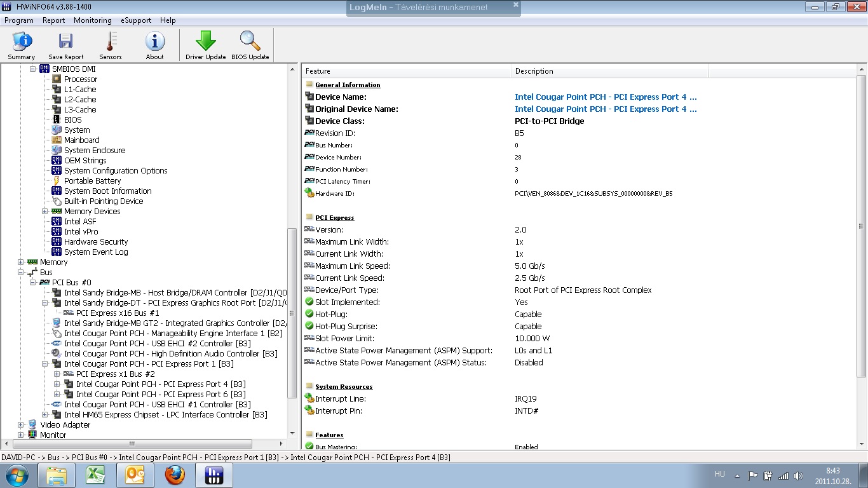Select the USB EHCI #2 Controller
This screenshot has height=488, width=868.
point(158,343)
